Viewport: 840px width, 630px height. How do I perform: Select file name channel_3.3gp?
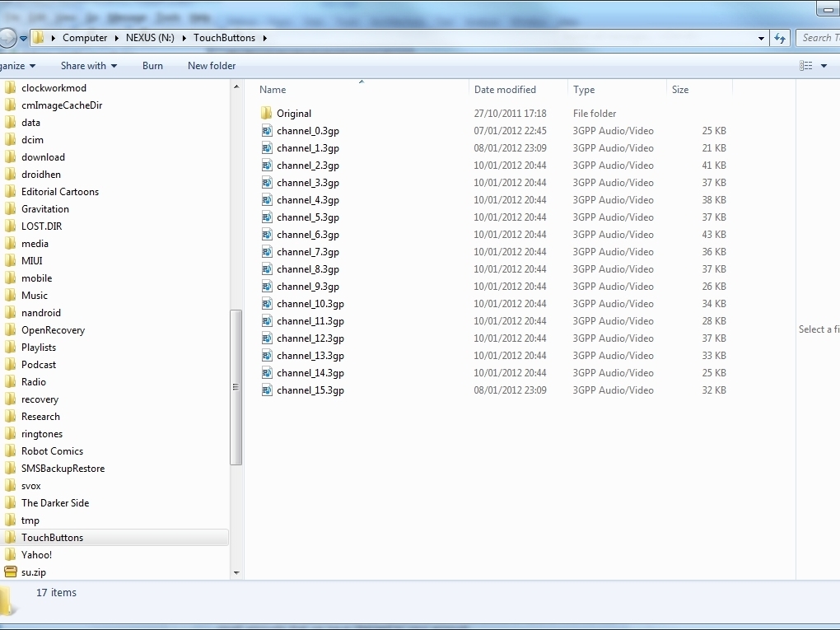[x=308, y=183]
